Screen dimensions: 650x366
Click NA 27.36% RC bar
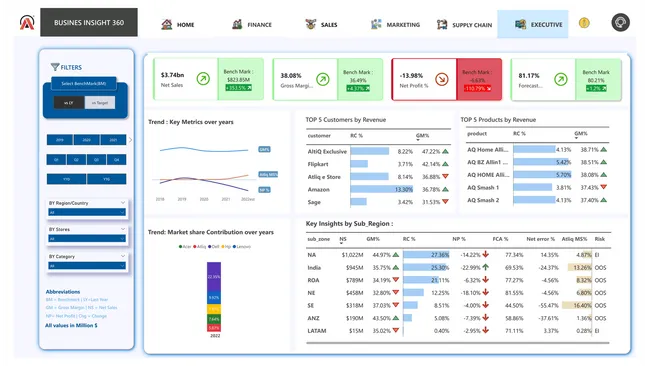(426, 255)
